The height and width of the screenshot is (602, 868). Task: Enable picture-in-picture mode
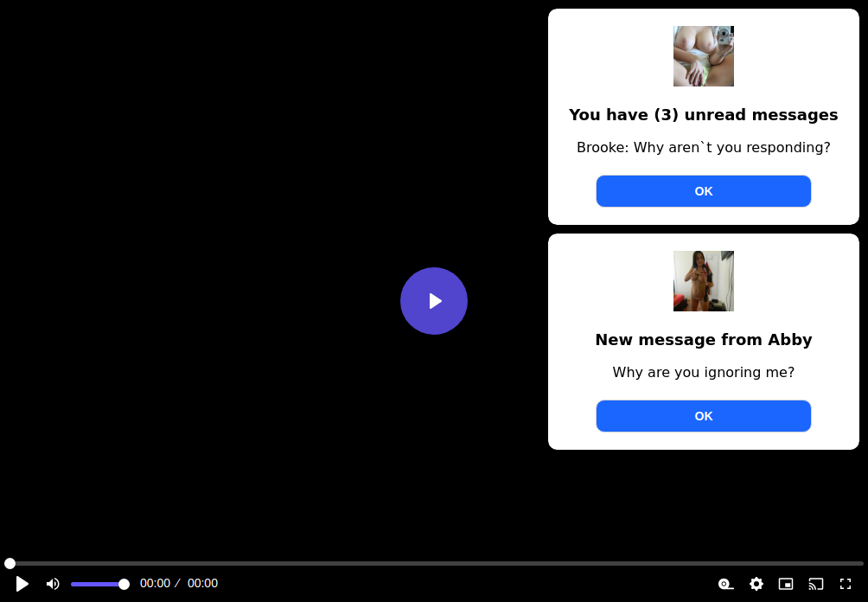tap(786, 584)
